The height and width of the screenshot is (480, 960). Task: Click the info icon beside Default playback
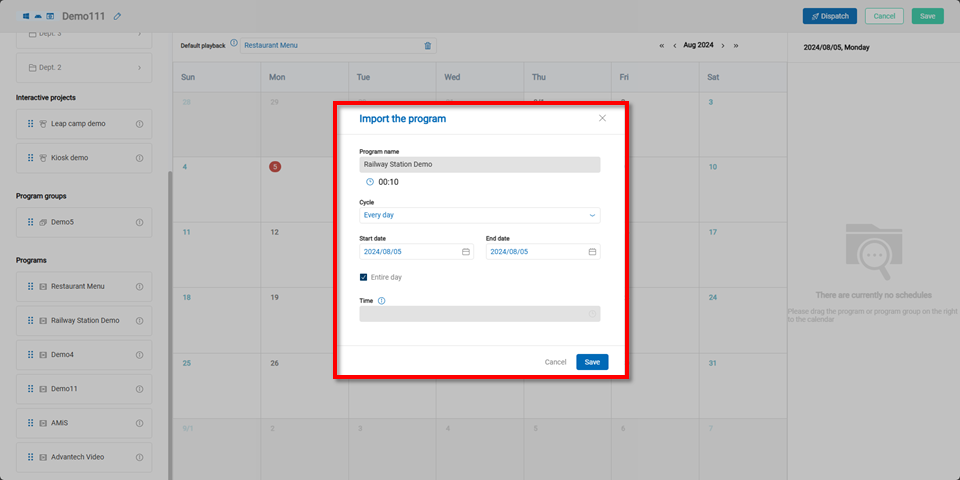234,44
